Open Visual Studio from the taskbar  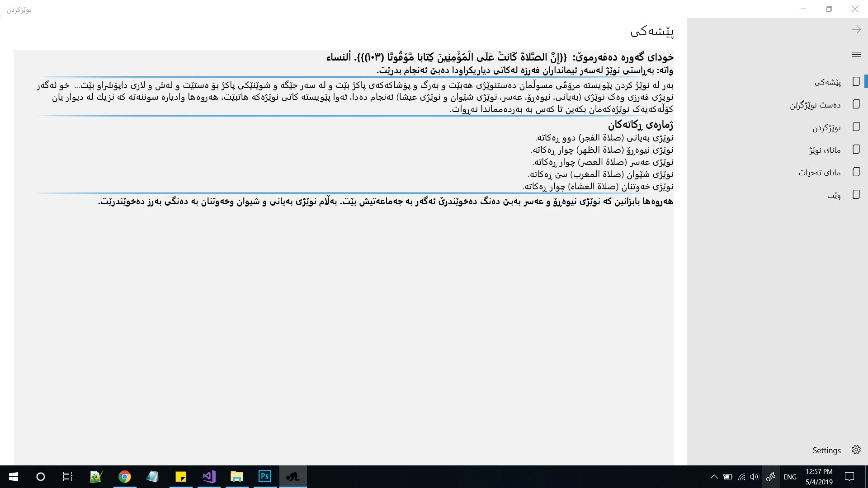(x=209, y=477)
